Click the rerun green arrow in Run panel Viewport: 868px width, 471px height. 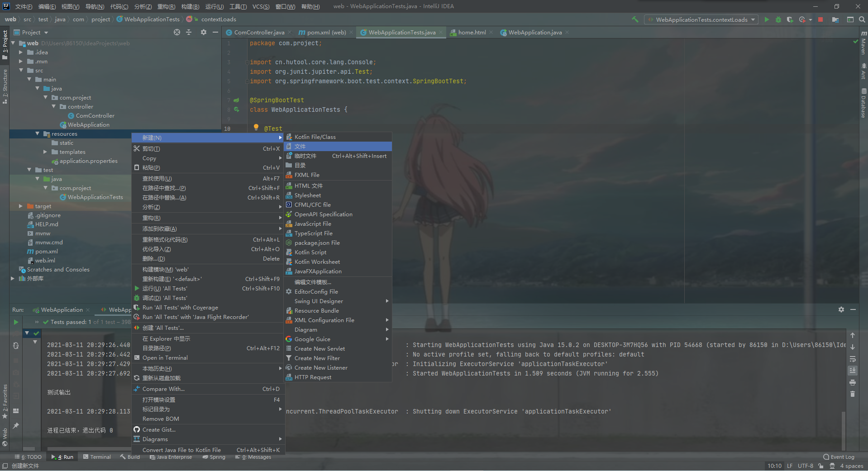[x=16, y=322]
